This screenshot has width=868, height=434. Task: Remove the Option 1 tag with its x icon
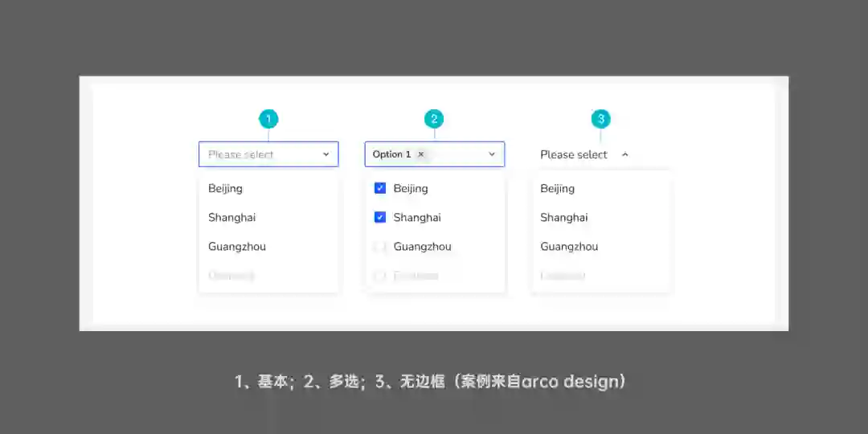pos(420,154)
